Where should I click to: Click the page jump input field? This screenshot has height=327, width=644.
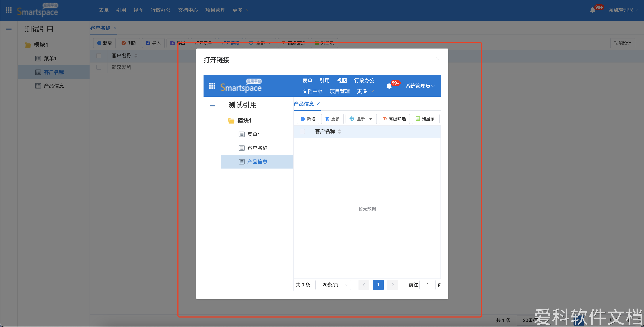(x=427, y=285)
